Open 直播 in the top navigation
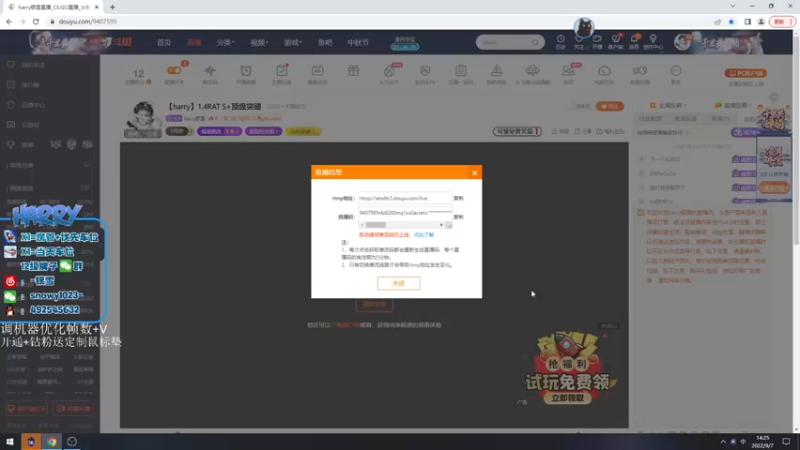Screen dimensions: 800x450 coord(194,42)
